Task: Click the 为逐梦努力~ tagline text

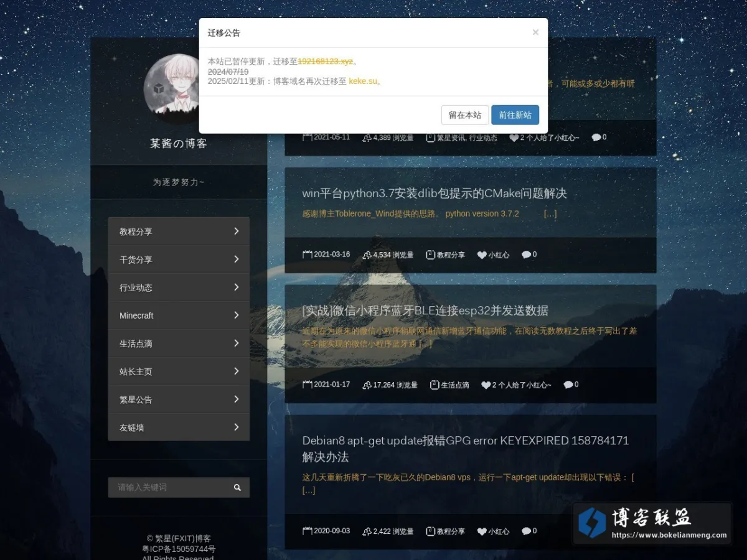Action: pos(179,182)
